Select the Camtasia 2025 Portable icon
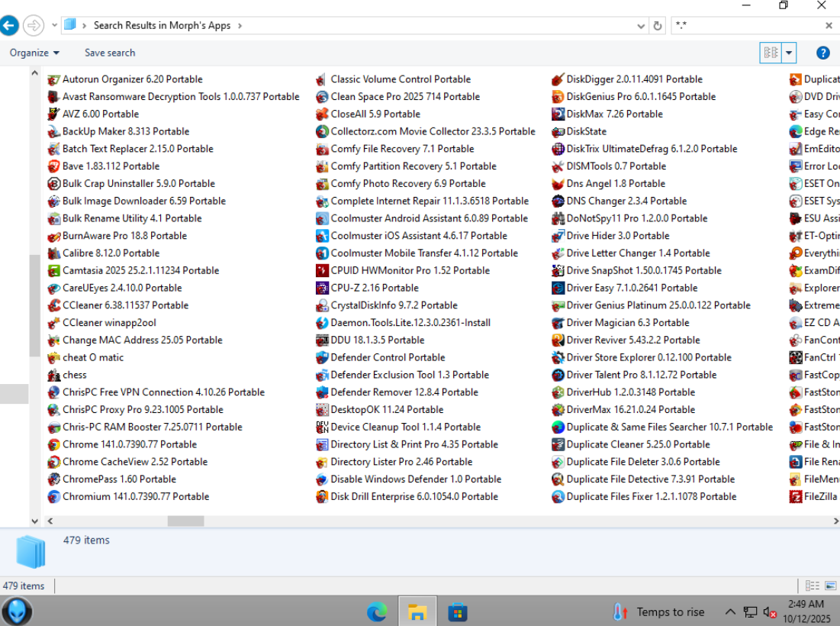840x626 pixels. pyautogui.click(x=53, y=271)
